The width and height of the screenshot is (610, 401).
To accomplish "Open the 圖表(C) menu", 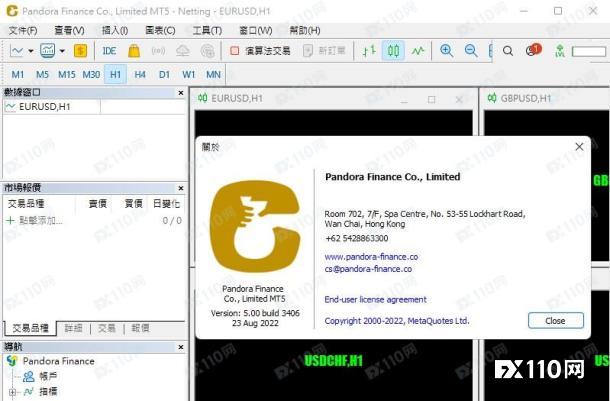I will point(160,30).
